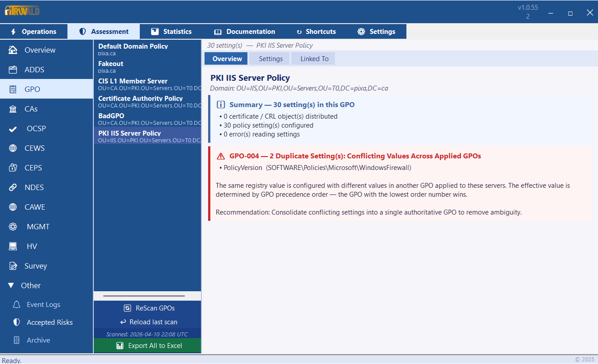Viewport: 598px width, 364px height.
Task: Click the Event Logs bell icon
Action: click(x=17, y=305)
